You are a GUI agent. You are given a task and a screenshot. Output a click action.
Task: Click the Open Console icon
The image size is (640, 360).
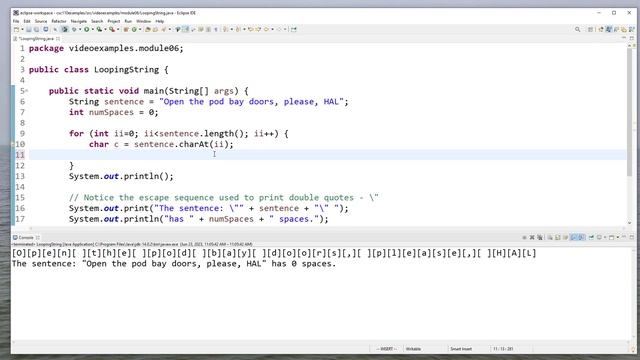coord(611,237)
